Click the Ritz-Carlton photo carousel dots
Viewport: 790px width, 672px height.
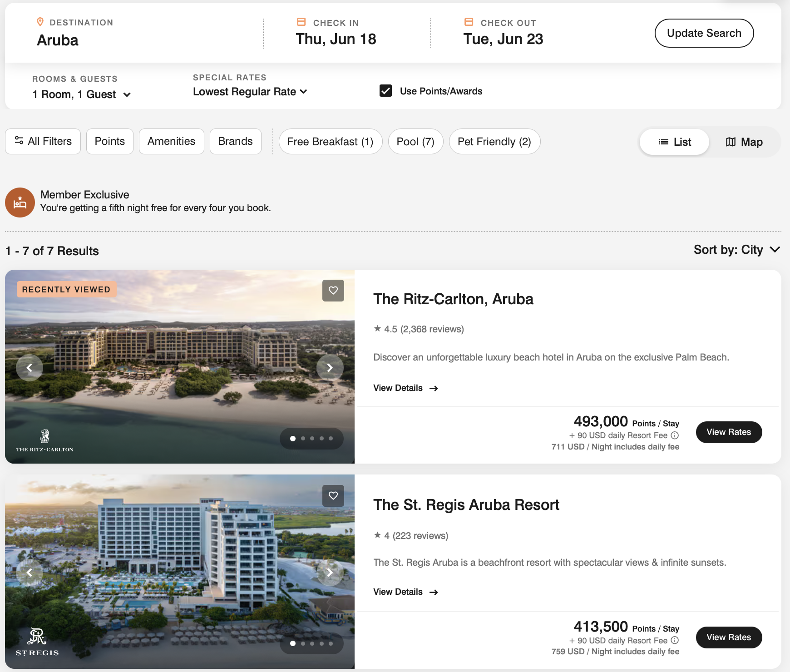point(311,439)
